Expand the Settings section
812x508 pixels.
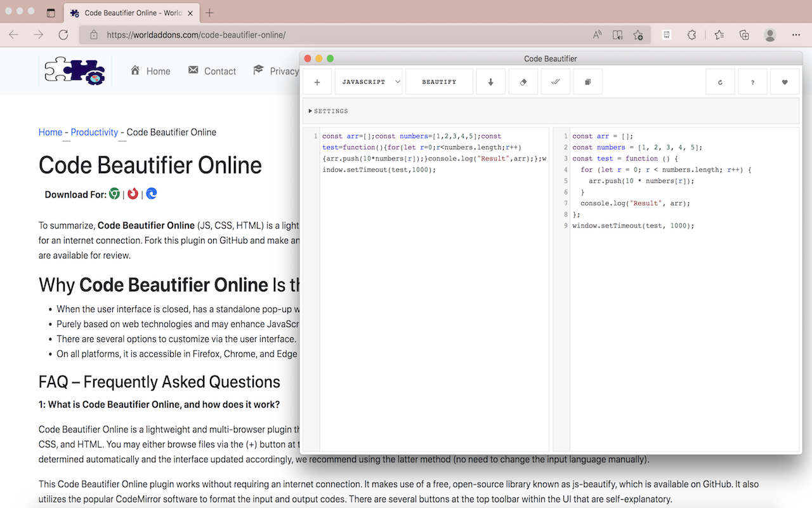pos(329,111)
